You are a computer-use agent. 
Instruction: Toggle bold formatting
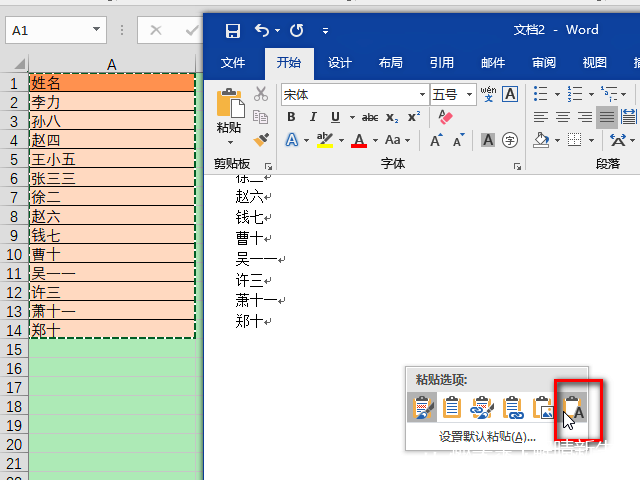tap(291, 117)
